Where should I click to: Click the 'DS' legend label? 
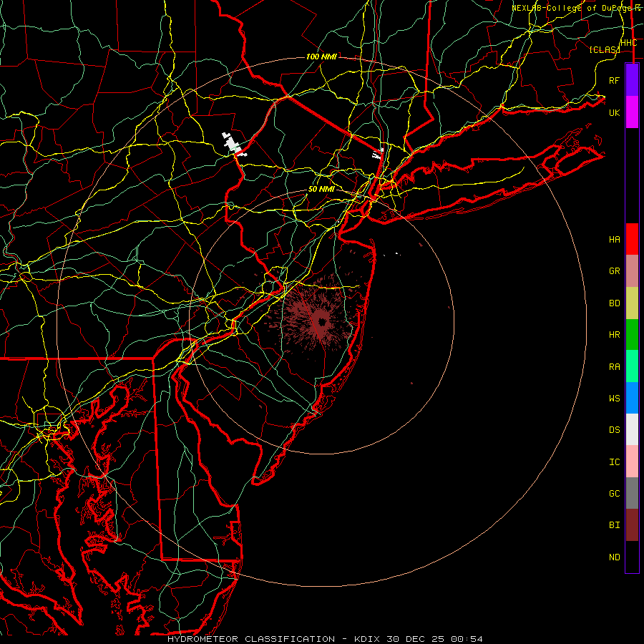tap(615, 430)
